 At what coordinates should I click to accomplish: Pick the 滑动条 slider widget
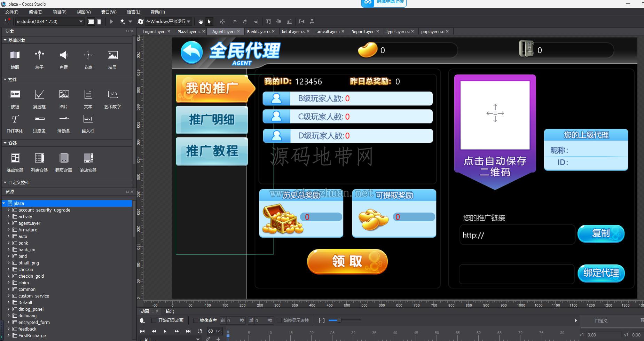[x=64, y=119]
